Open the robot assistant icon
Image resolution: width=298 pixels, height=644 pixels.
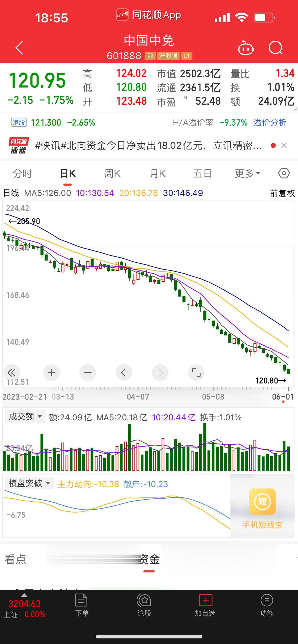click(245, 47)
